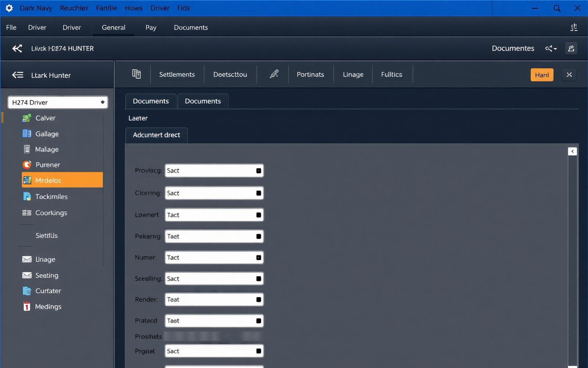The width and height of the screenshot is (588, 368).
Task: Click the Hows menu item
Action: click(133, 8)
